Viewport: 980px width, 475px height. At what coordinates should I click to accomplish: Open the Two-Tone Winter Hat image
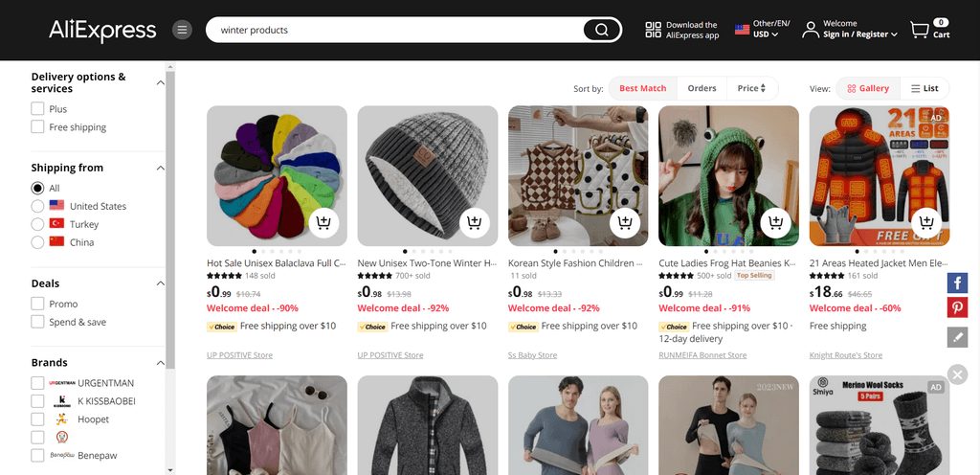pos(428,175)
